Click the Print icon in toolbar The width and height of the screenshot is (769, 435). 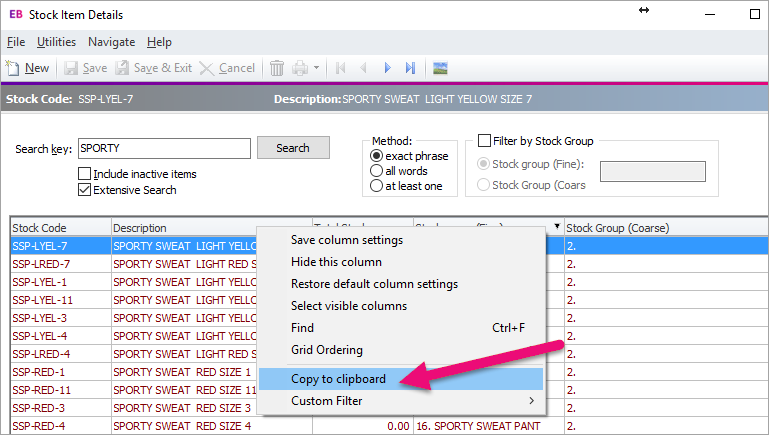pyautogui.click(x=300, y=68)
